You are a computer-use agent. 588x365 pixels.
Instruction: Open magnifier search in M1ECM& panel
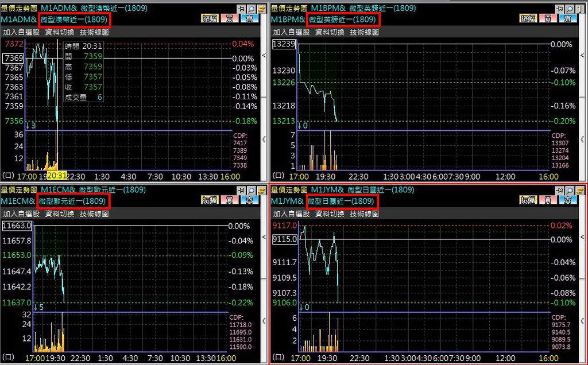coord(251,190)
